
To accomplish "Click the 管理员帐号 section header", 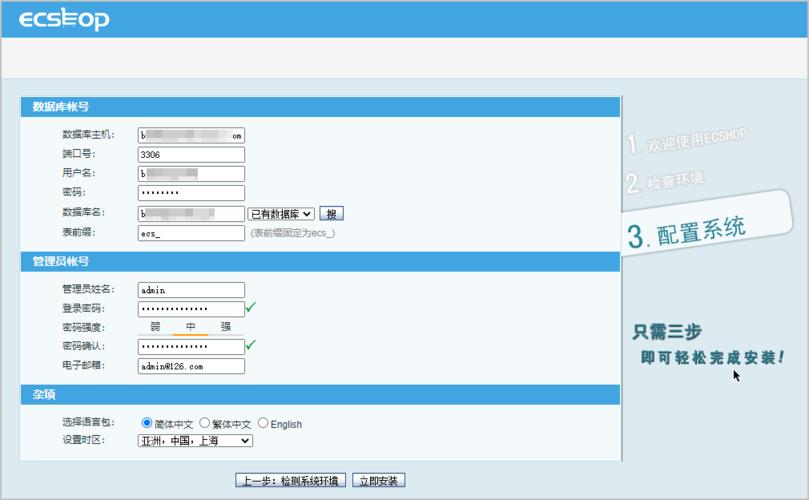I will (320, 261).
